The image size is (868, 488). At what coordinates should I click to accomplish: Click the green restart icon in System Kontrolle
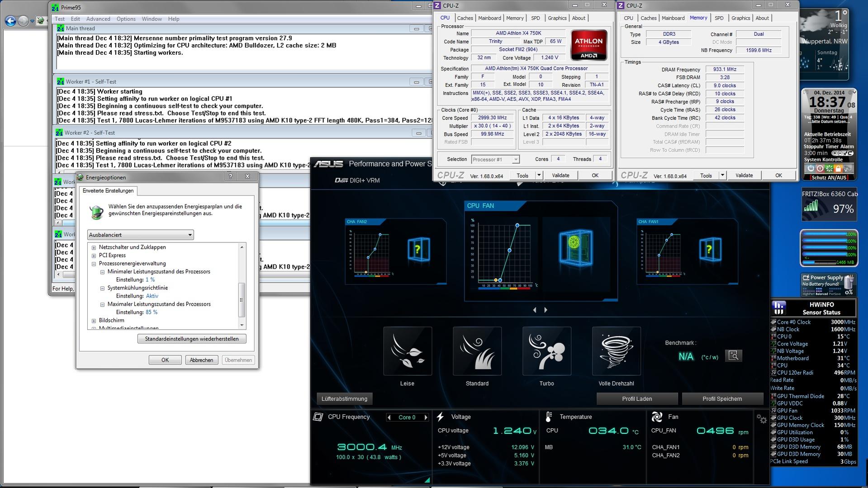(829, 168)
